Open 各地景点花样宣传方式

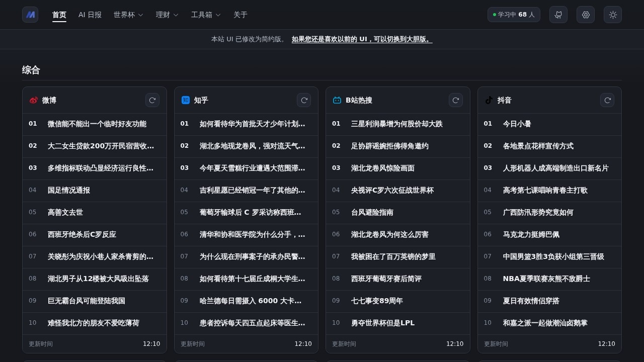[x=538, y=146]
